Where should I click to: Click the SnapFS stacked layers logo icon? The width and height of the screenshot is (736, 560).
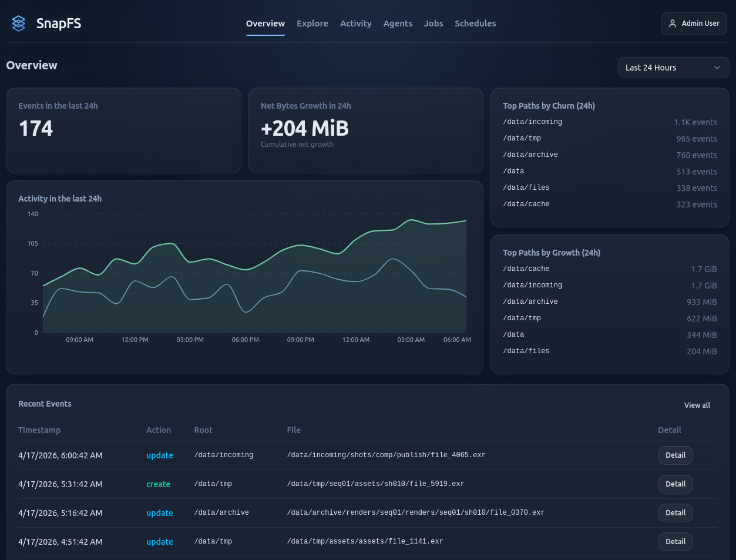(19, 24)
